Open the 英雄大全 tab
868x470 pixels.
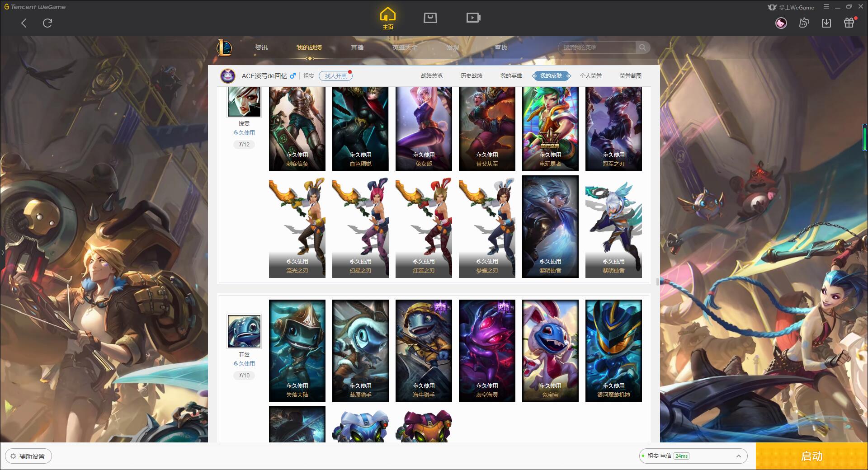coord(405,47)
